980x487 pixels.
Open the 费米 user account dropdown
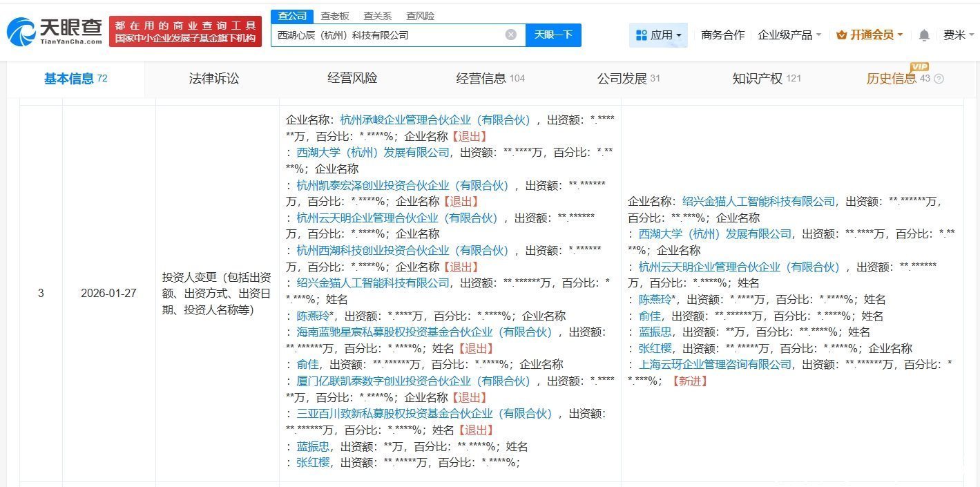pos(959,35)
